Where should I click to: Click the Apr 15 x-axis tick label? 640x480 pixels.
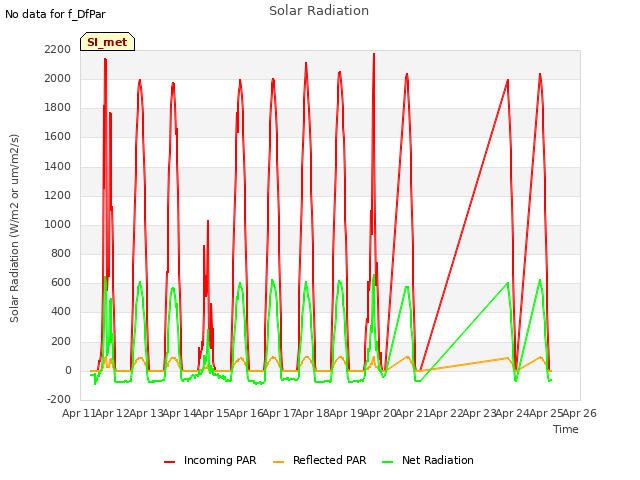coord(212,413)
